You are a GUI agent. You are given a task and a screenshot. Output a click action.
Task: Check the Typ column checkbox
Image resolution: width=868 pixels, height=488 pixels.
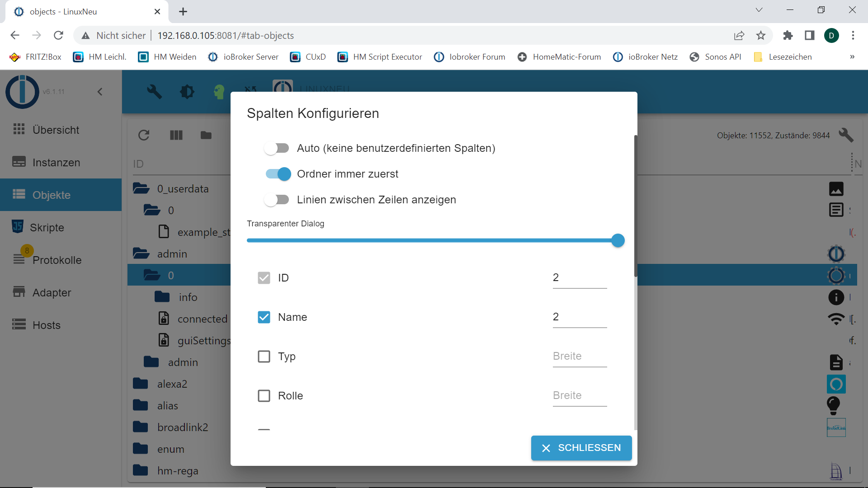point(264,357)
